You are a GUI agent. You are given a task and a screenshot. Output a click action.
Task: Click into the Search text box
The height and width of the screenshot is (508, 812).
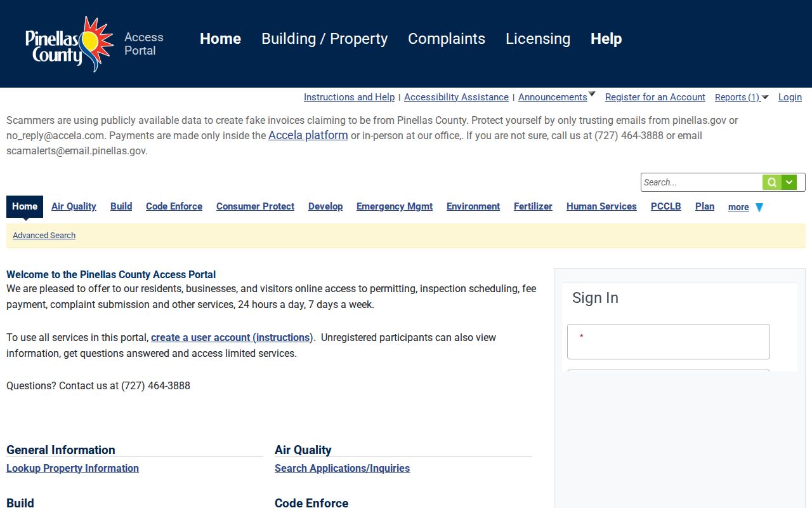pos(702,182)
